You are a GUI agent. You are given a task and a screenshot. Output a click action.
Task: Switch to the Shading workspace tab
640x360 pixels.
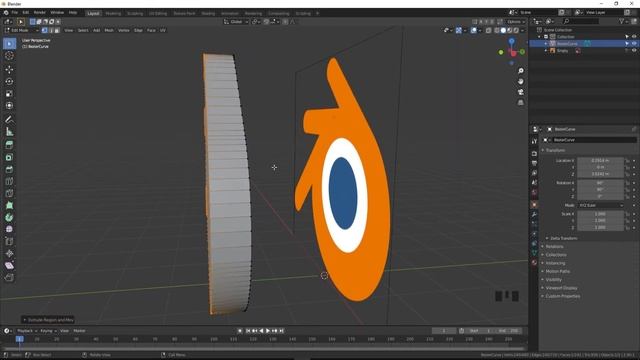point(208,13)
